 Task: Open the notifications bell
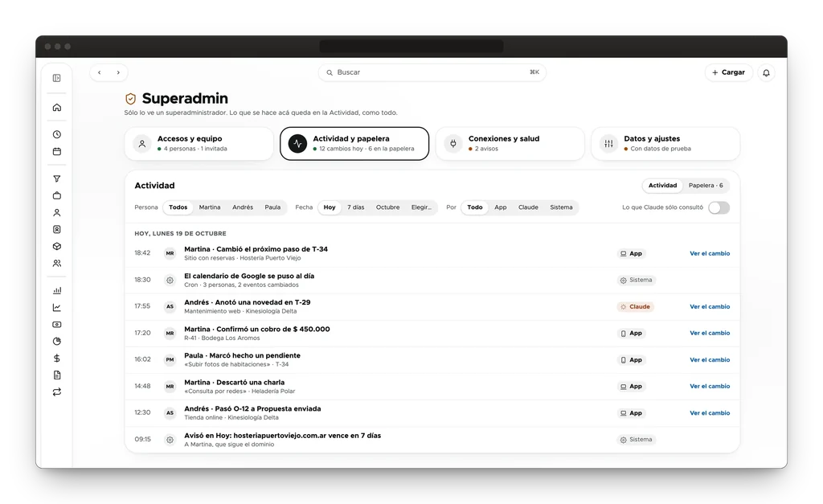[x=766, y=72]
